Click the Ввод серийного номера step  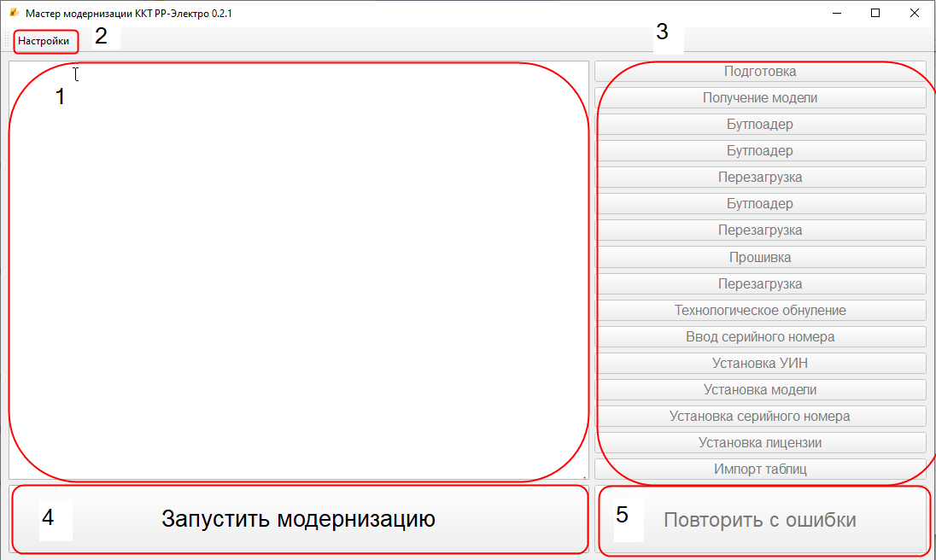[x=760, y=336]
